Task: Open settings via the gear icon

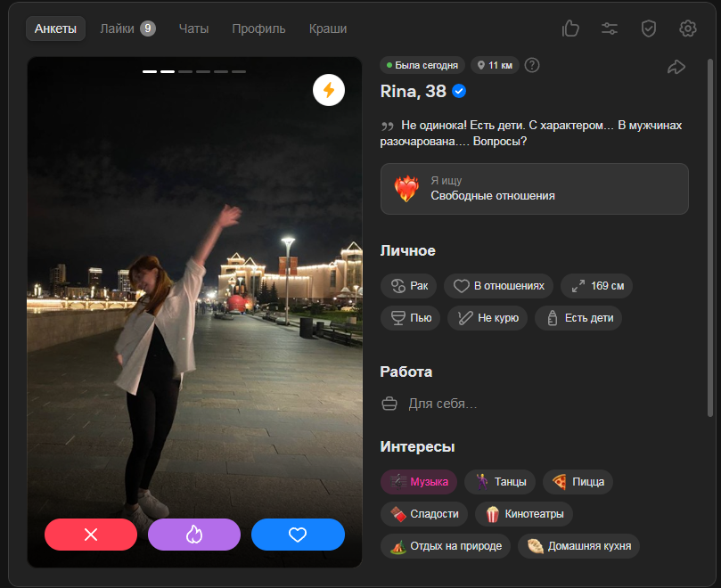Action: click(687, 29)
